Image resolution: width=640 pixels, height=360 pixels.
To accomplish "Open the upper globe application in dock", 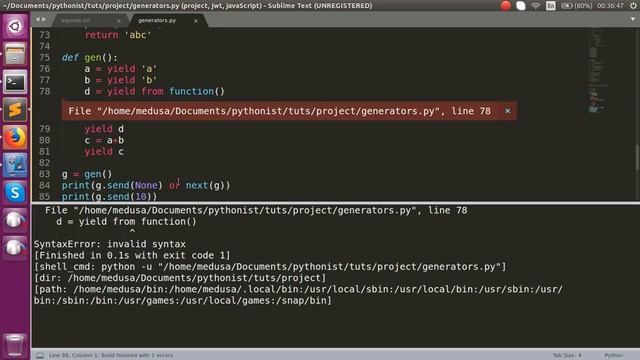I will (x=15, y=220).
